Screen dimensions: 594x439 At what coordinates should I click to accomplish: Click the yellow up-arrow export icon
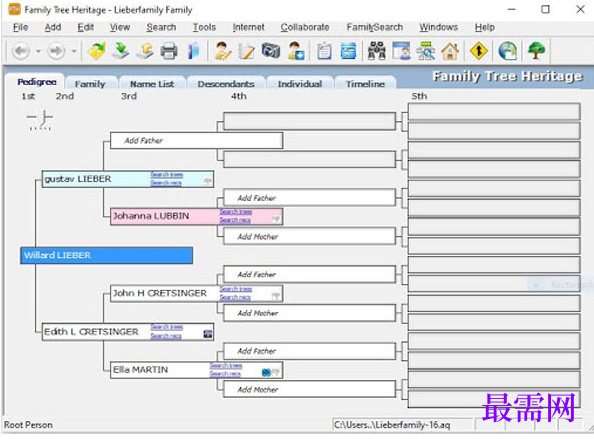[145, 51]
